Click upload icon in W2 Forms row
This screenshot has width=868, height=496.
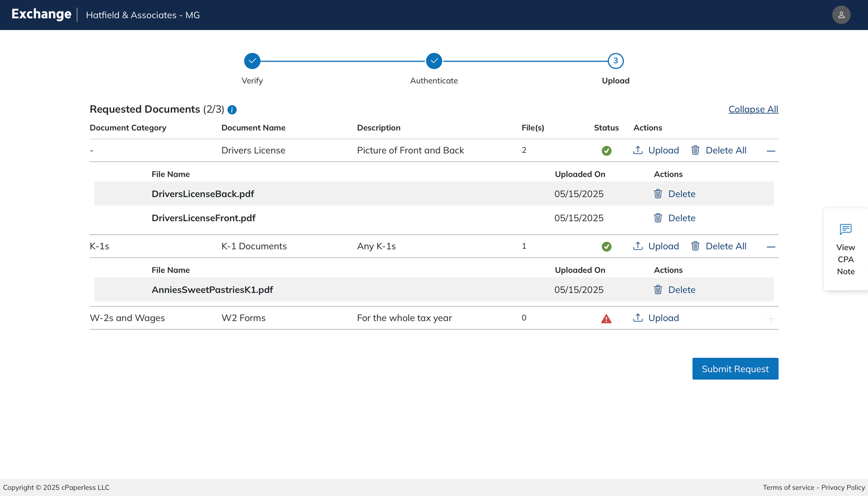637,318
